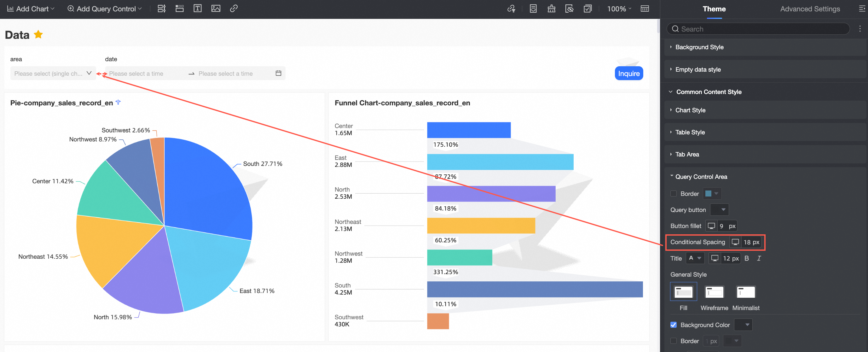Switch to Advanced Settings tab
The height and width of the screenshot is (352, 868).
click(x=810, y=9)
